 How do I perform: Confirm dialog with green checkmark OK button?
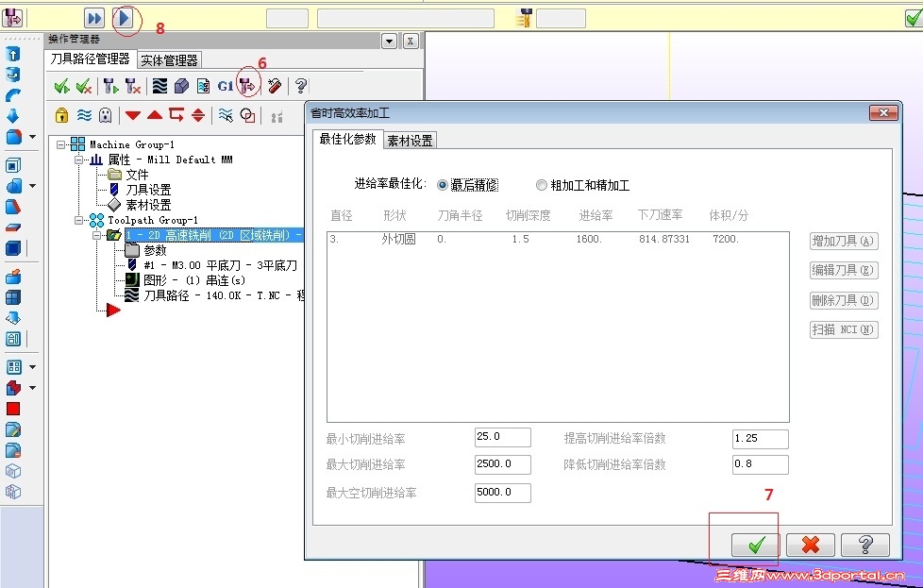pyautogui.click(x=756, y=545)
